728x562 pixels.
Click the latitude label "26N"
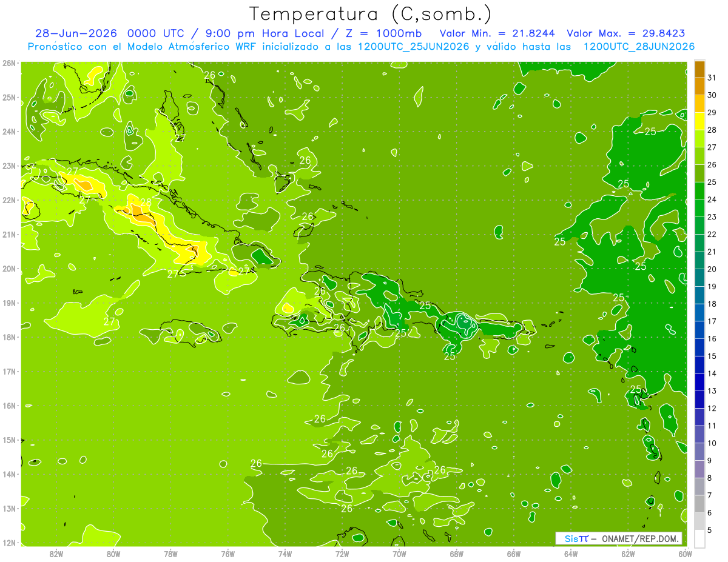click(x=9, y=63)
